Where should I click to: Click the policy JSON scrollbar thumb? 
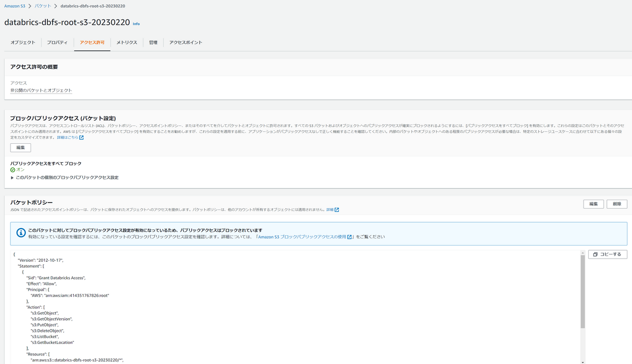click(582, 293)
